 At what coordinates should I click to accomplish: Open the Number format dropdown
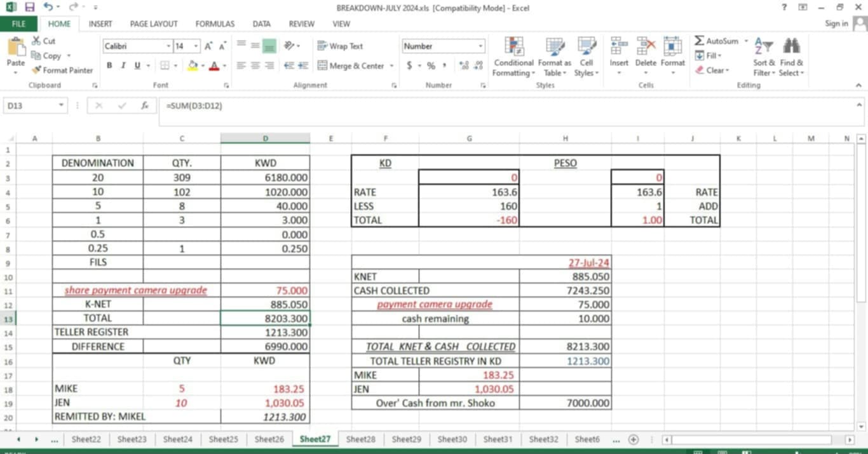click(480, 46)
